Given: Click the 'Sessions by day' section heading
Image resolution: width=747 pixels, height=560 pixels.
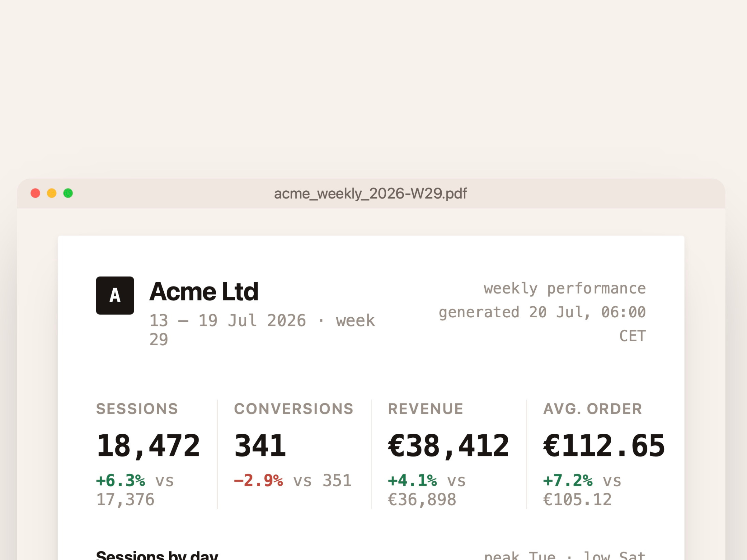Looking at the screenshot, I should pos(157,555).
